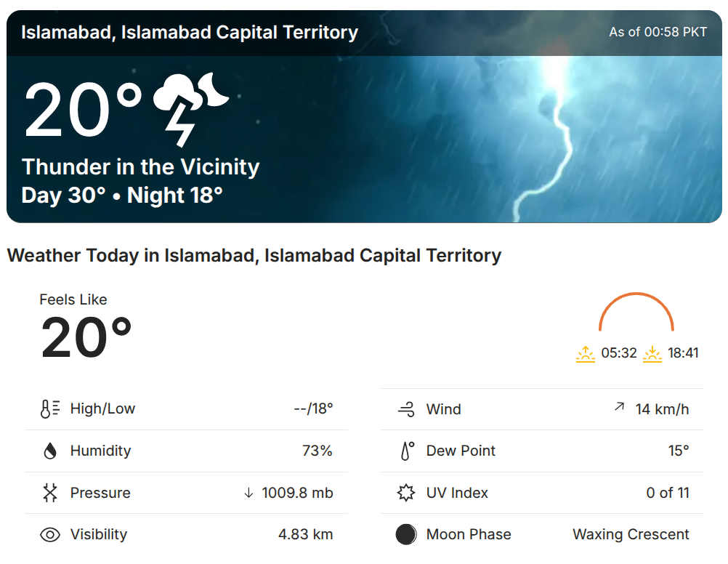This screenshot has width=728, height=564.
Task: Click the 'Thunder in the Vicinity' condition text
Action: pyautogui.click(x=140, y=167)
